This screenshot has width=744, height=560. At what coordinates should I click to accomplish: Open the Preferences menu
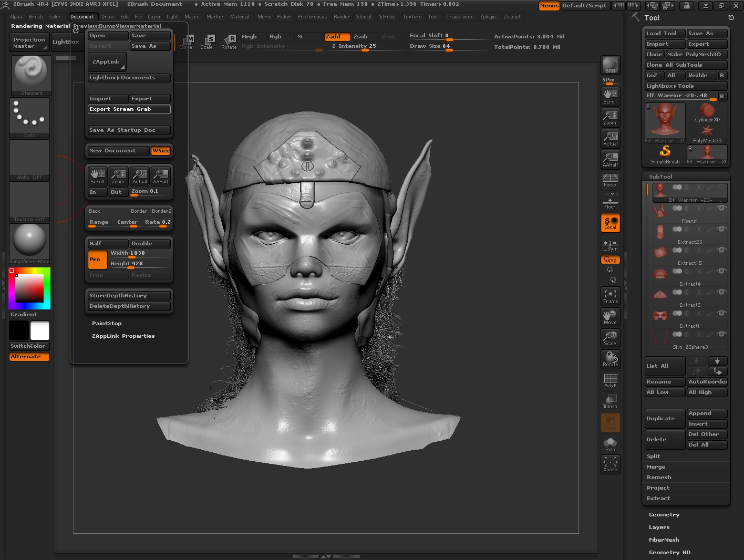[312, 17]
